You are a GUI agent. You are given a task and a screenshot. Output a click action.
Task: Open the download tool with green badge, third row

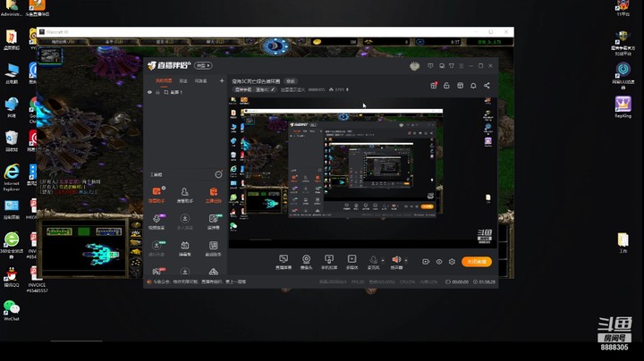[157, 248]
